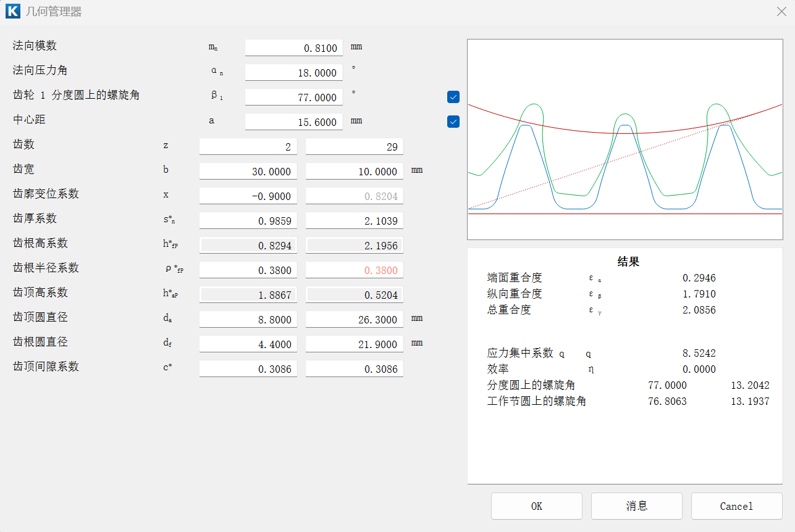Edit gear 2 tooth thickness factor 2.1039
The image size is (795, 532).
354,221
